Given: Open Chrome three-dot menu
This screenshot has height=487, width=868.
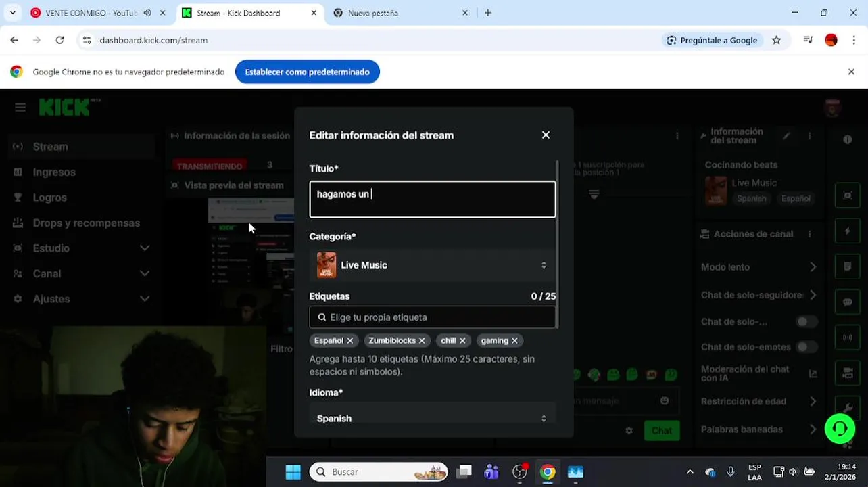Looking at the screenshot, I should pos(854,40).
